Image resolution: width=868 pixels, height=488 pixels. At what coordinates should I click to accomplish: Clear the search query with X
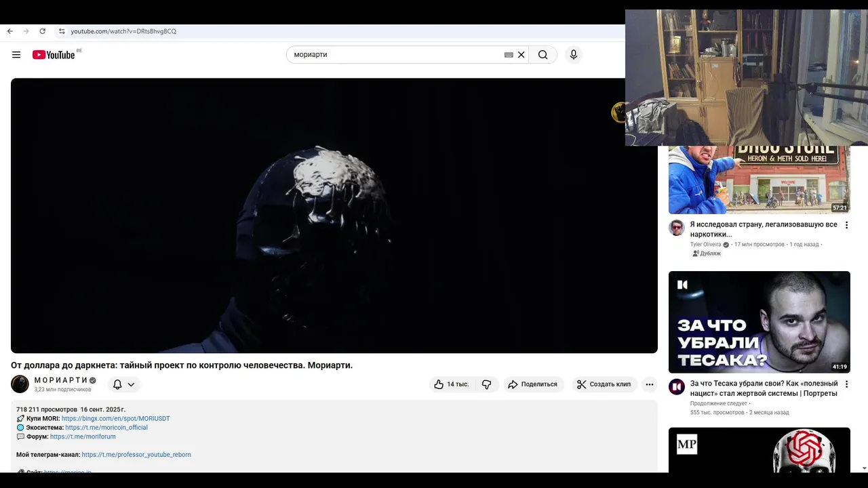521,55
